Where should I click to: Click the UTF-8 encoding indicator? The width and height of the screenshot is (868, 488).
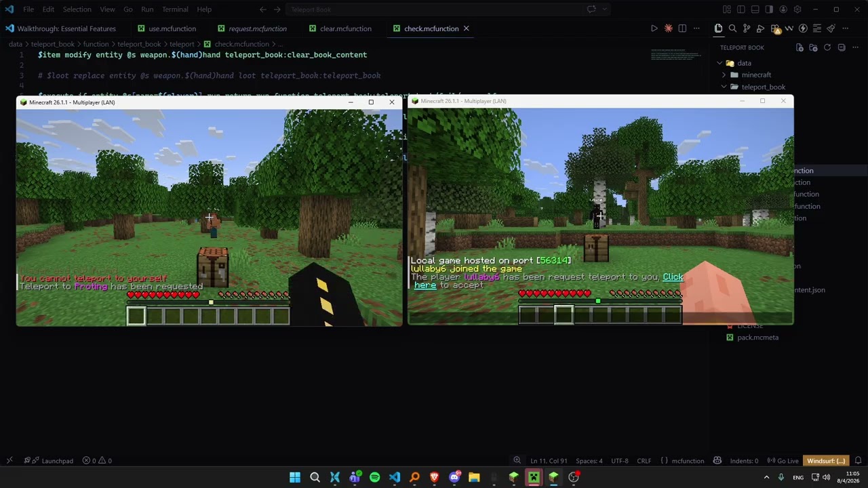(x=619, y=461)
